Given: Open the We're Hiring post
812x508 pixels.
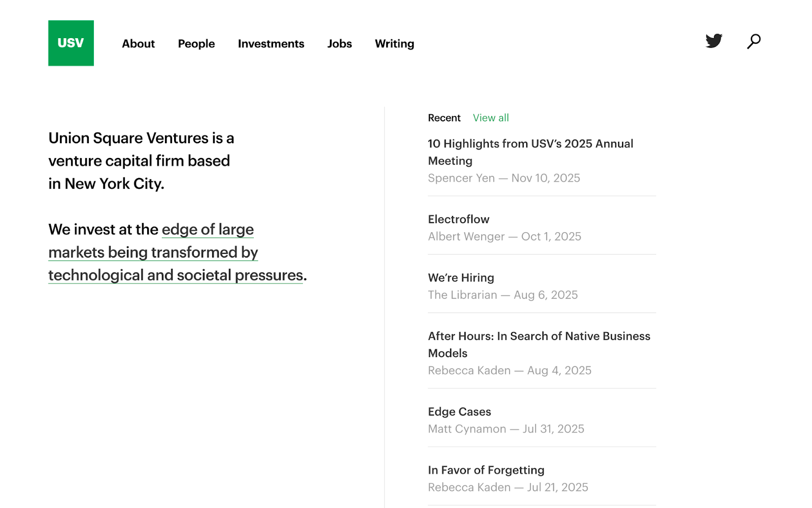Looking at the screenshot, I should click(x=461, y=278).
